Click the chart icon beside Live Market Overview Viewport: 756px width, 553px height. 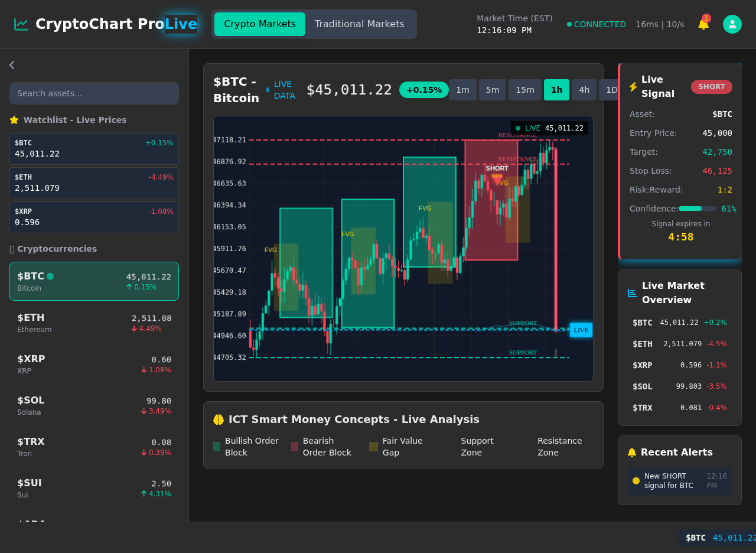[632, 292]
